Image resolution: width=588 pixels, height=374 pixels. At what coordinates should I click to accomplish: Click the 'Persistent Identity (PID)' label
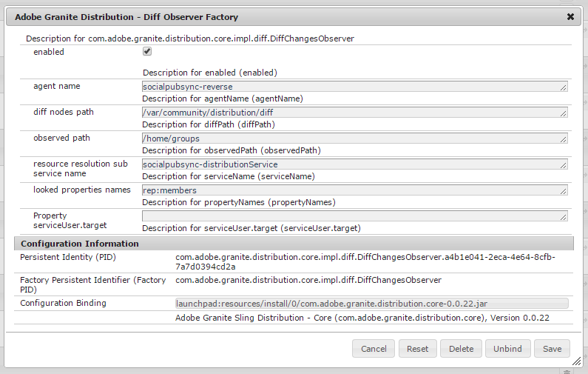click(x=68, y=257)
